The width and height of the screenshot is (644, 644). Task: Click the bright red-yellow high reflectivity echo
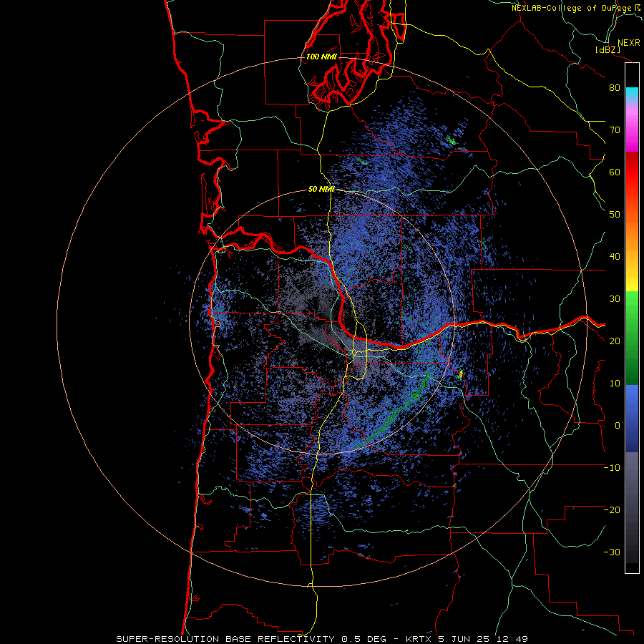click(461, 374)
